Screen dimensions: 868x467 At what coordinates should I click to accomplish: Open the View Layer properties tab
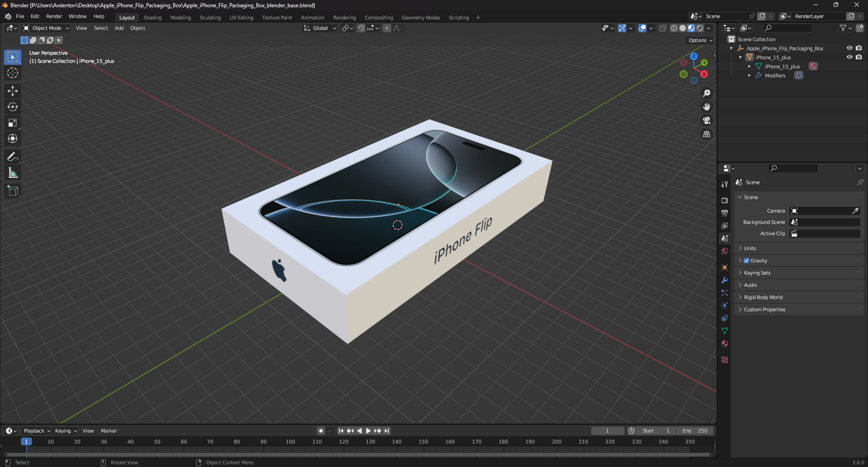tap(725, 225)
